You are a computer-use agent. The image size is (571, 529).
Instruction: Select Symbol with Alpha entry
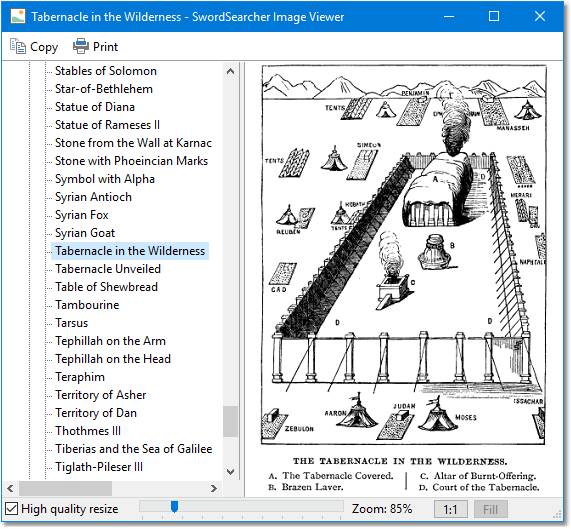(105, 179)
